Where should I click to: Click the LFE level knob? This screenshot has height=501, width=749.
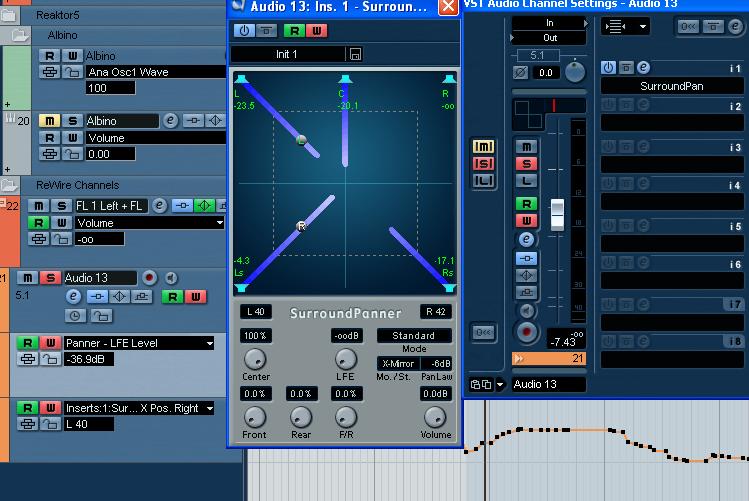click(346, 359)
